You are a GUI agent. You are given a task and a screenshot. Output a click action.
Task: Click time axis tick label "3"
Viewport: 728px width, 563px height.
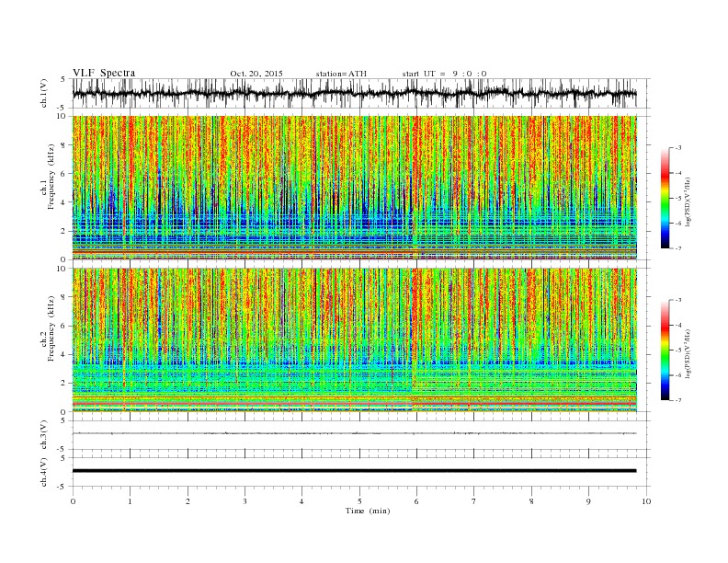point(245,501)
